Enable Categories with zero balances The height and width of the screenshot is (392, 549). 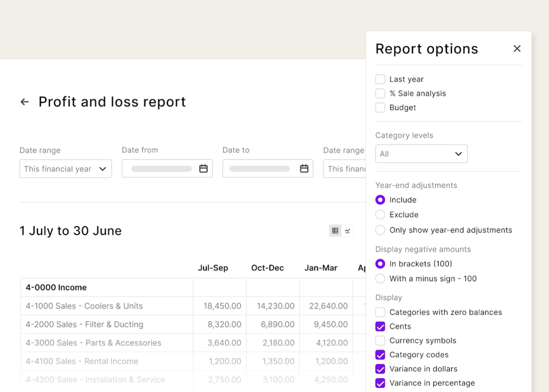(380, 312)
